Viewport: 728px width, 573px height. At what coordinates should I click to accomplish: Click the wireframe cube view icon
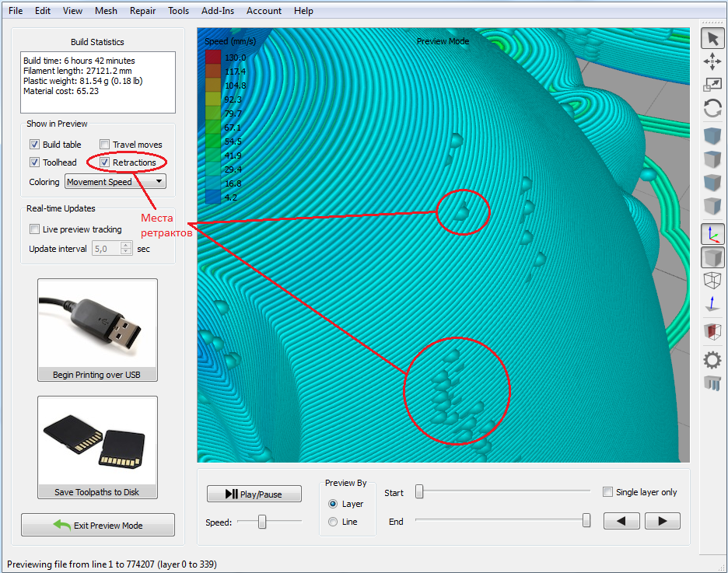tap(712, 280)
